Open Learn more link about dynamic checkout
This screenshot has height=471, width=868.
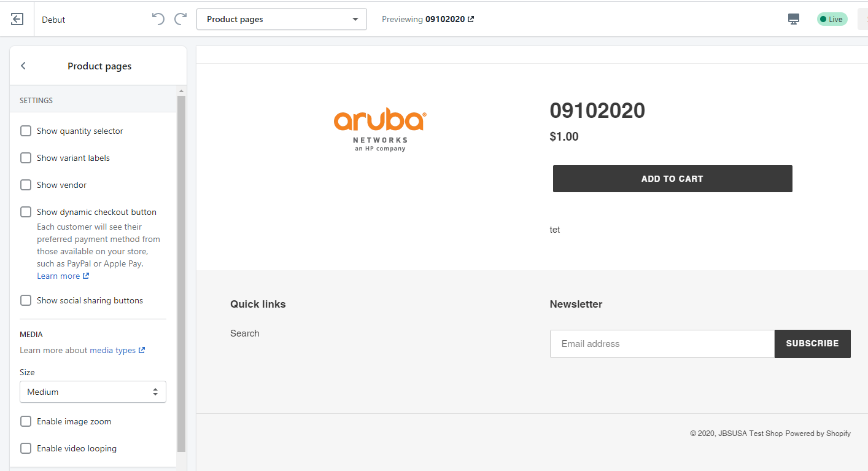(x=63, y=276)
